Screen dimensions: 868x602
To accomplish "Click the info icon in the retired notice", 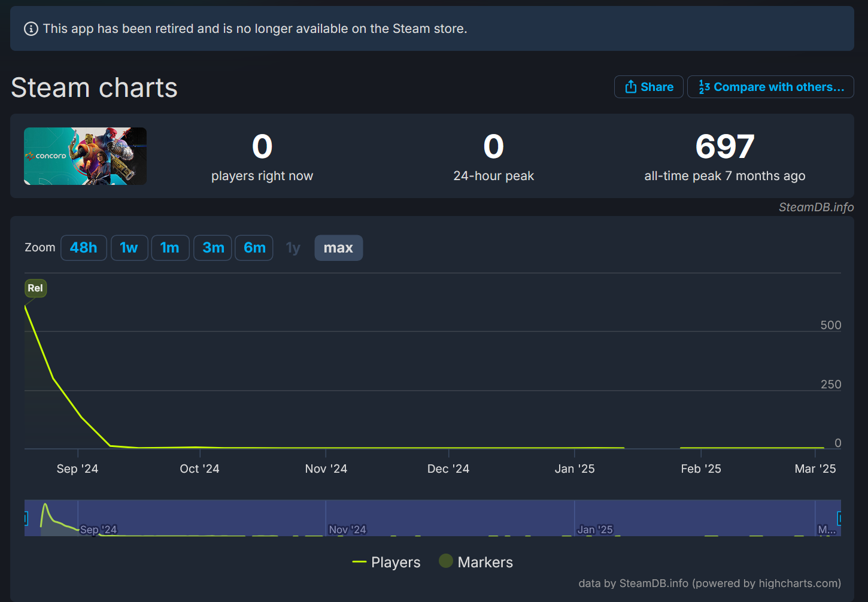I will (31, 29).
